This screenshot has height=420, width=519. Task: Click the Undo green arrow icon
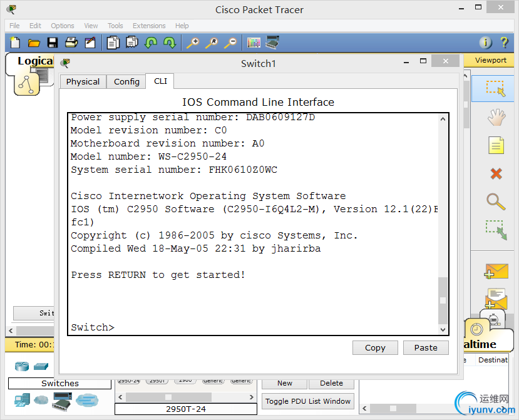click(151, 43)
